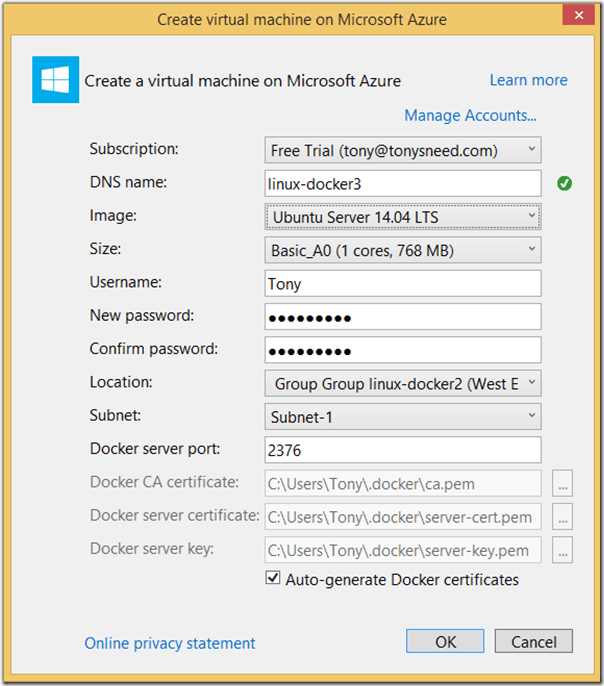Click the dialog heading 'Create a virtual machine on Microsoft Azure'

242,81
